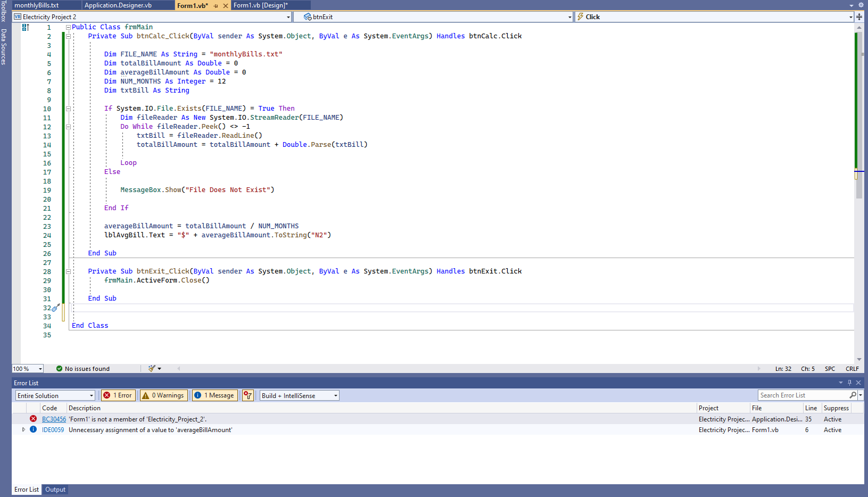Click the Error List search magnifier icon
The height and width of the screenshot is (497, 868).
coord(853,395)
